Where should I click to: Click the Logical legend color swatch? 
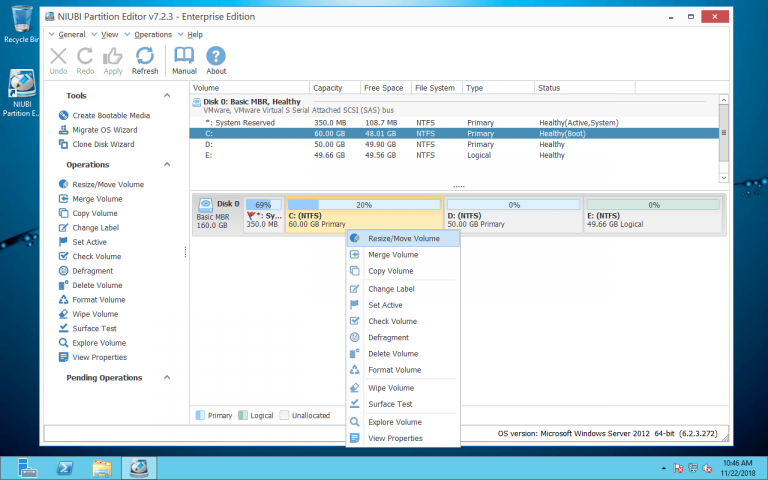coord(243,415)
